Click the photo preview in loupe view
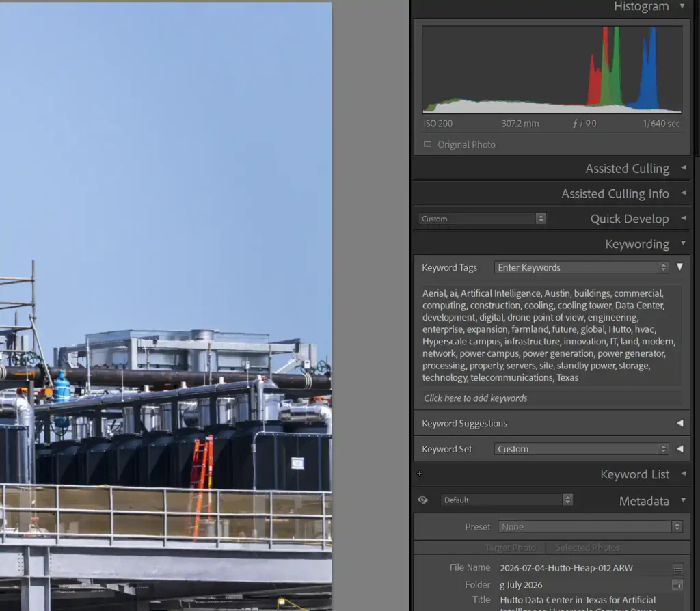 [165, 306]
